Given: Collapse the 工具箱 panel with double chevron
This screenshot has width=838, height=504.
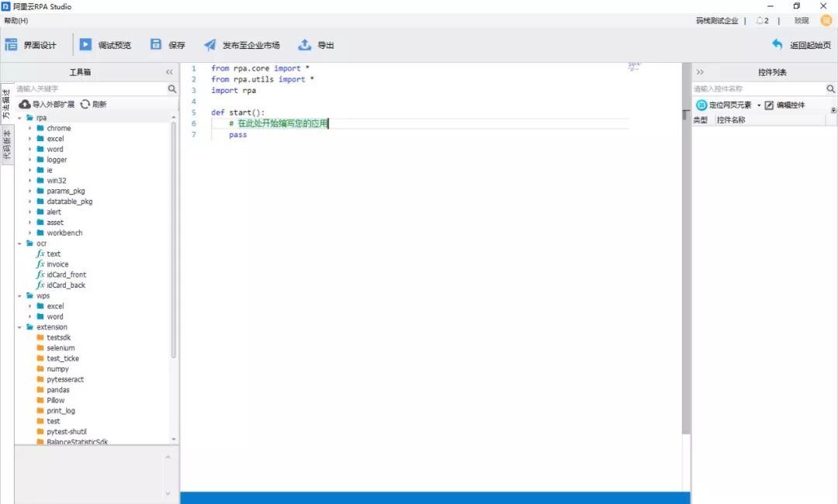Looking at the screenshot, I should 169,72.
